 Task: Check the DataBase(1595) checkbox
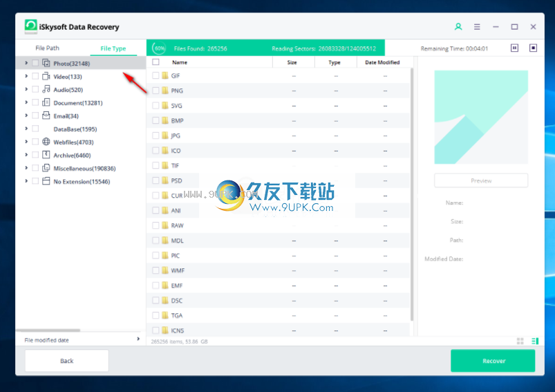click(x=35, y=129)
